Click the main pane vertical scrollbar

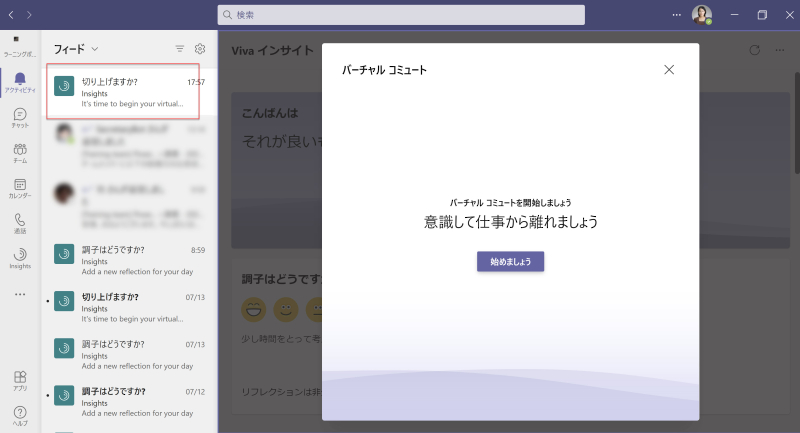(x=797, y=122)
